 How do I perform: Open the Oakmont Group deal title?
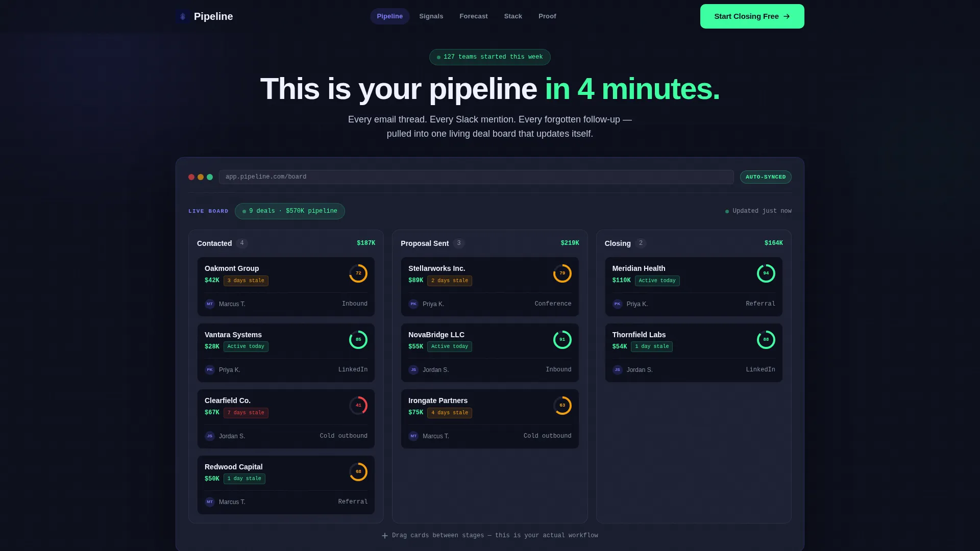(232, 268)
